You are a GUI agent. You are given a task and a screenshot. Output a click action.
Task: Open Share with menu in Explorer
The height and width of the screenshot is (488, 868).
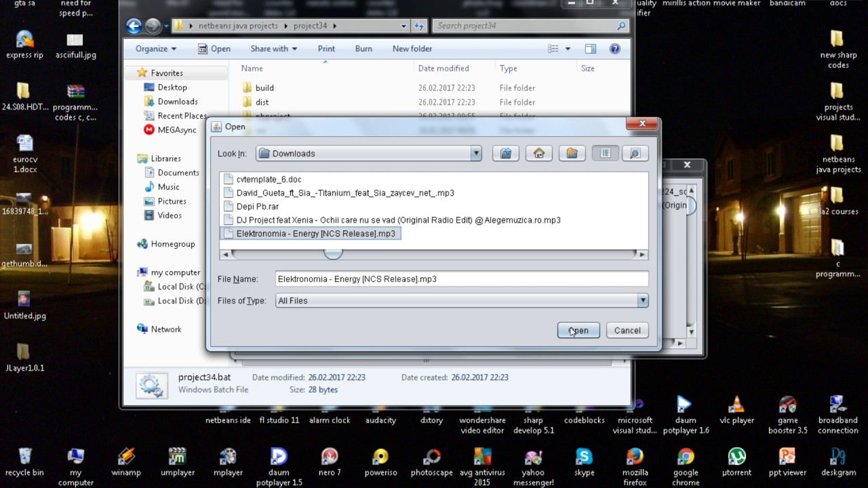tap(274, 49)
